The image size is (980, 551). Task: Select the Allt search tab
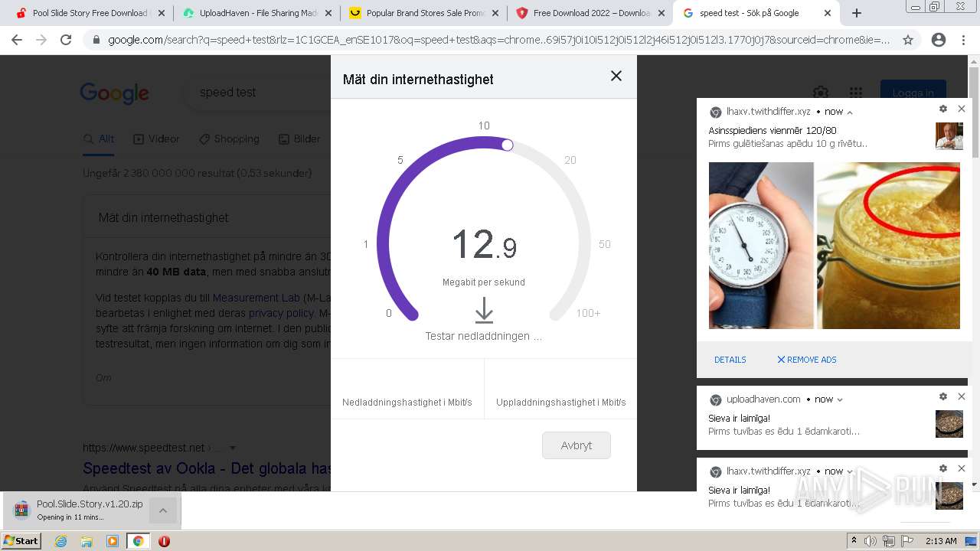pos(99,139)
